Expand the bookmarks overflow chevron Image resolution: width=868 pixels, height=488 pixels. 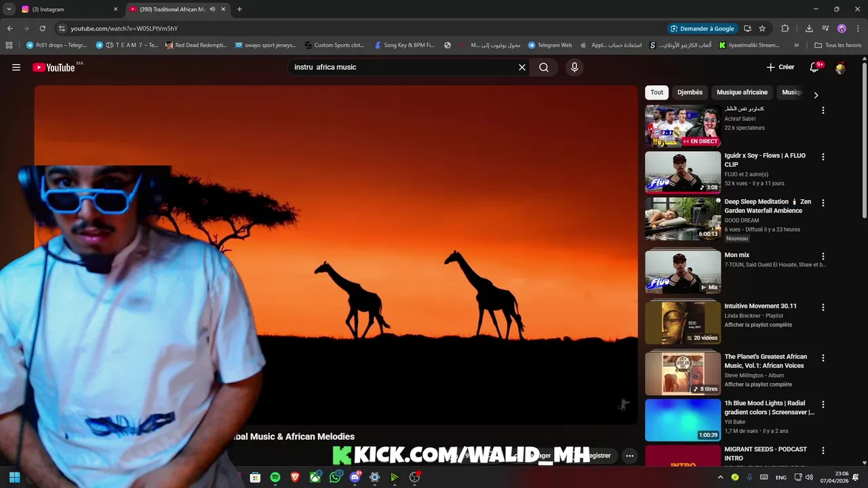pos(796,45)
